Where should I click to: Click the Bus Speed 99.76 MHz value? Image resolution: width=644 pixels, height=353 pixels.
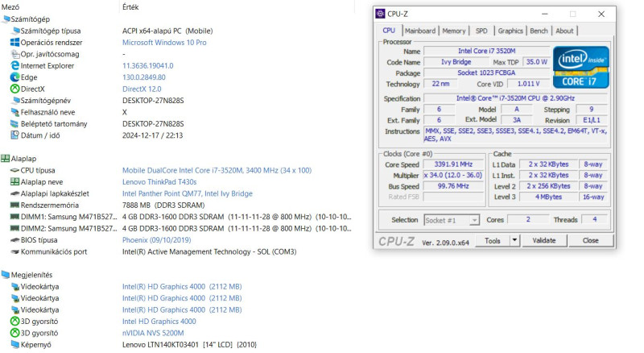tap(453, 186)
